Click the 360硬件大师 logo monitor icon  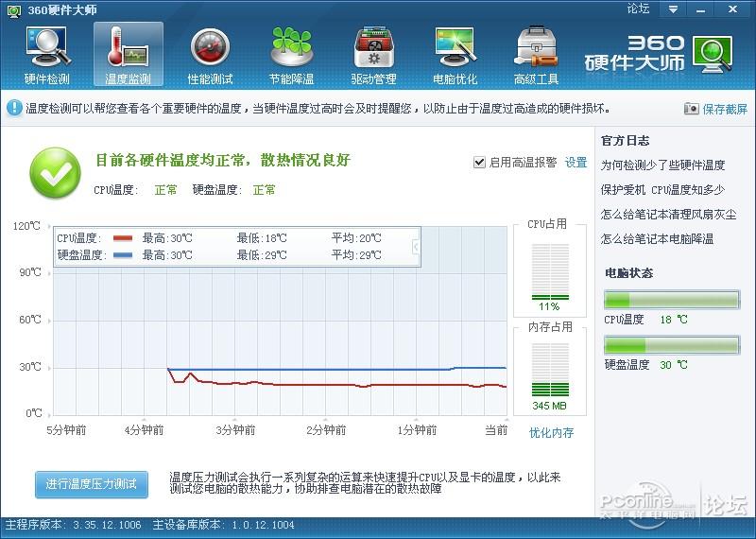coord(713,54)
